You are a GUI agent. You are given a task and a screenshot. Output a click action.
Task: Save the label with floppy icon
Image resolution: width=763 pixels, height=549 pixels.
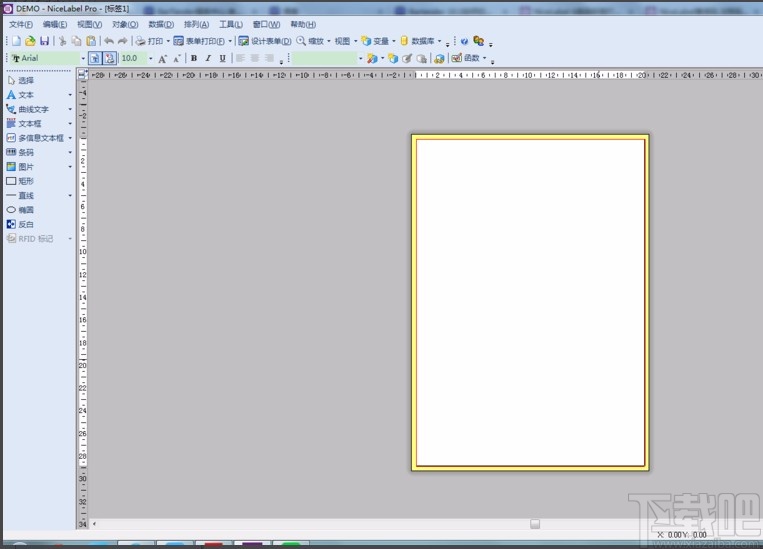click(x=44, y=41)
